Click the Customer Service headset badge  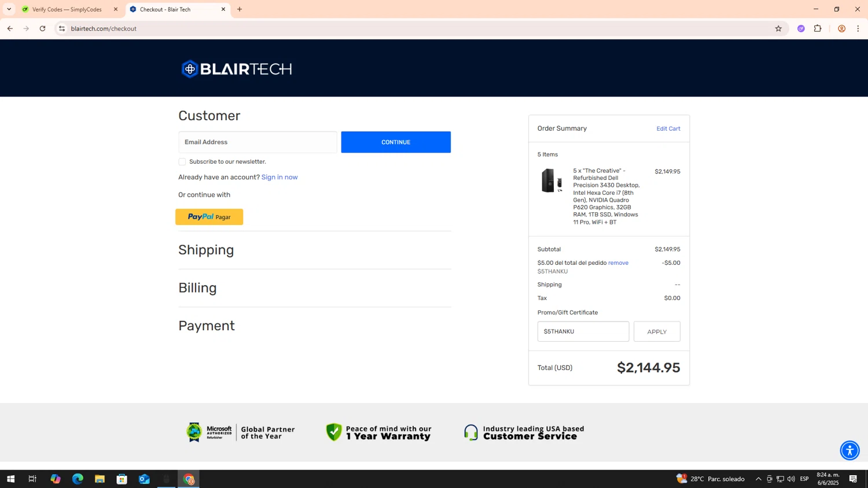[524, 432]
